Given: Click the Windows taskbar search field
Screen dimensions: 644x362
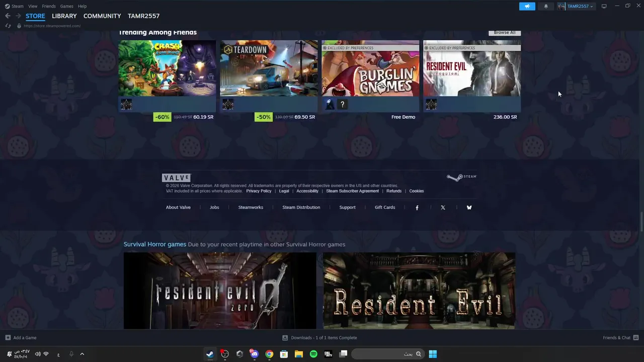Looking at the screenshot, I should click(x=387, y=354).
